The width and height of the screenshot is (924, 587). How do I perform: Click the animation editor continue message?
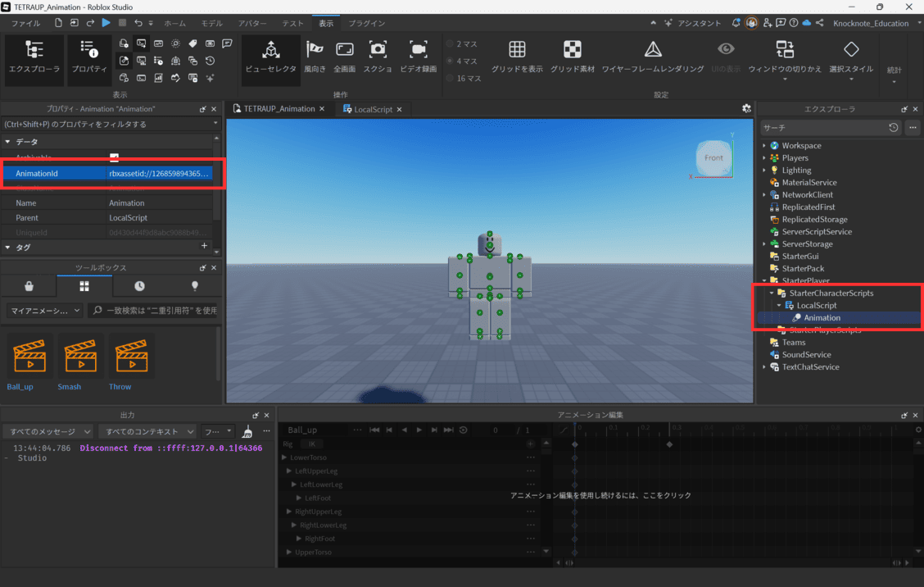click(x=600, y=495)
